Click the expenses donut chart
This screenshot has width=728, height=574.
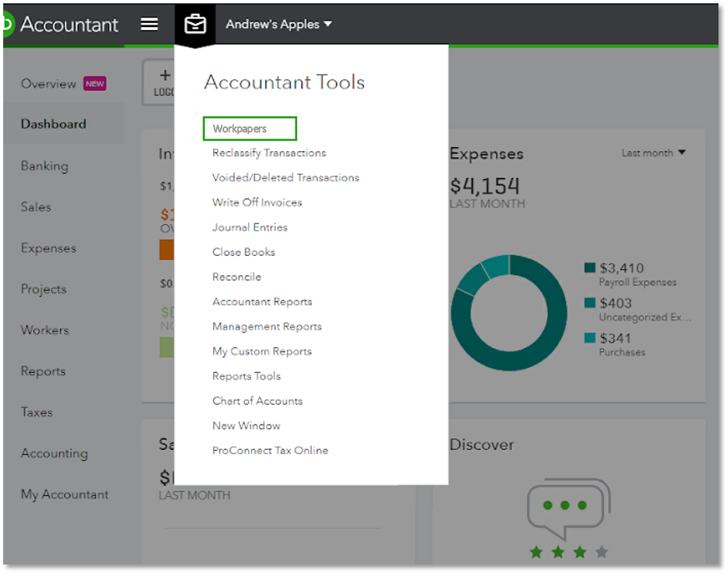click(509, 312)
